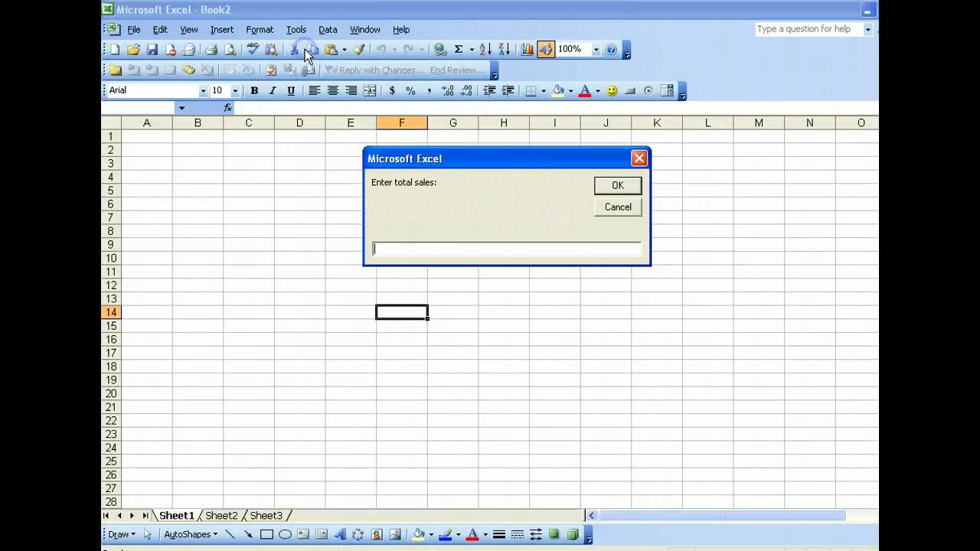Screen dimensions: 980x551
Task: Select the Rectangle drawing tool
Action: click(266, 534)
